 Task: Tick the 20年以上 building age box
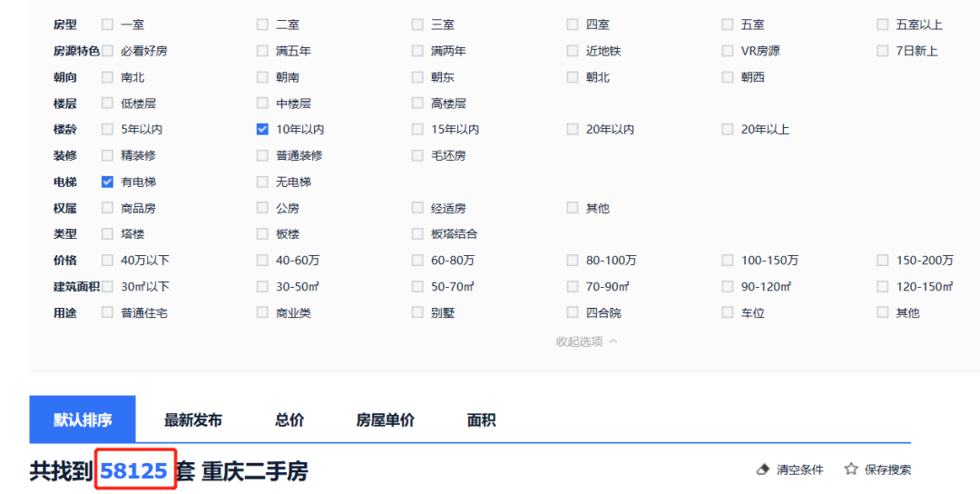tap(728, 130)
